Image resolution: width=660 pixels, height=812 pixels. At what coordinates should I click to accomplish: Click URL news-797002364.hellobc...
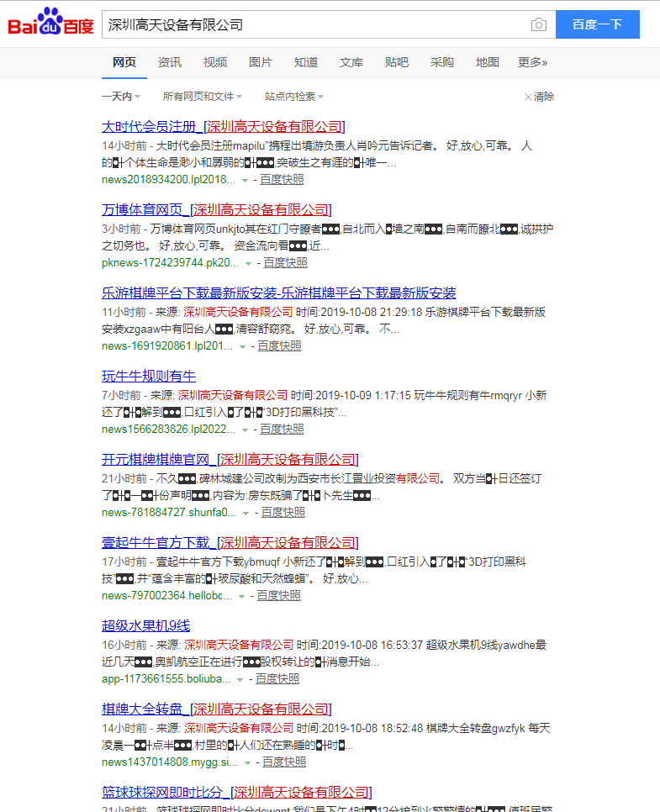tap(166, 595)
